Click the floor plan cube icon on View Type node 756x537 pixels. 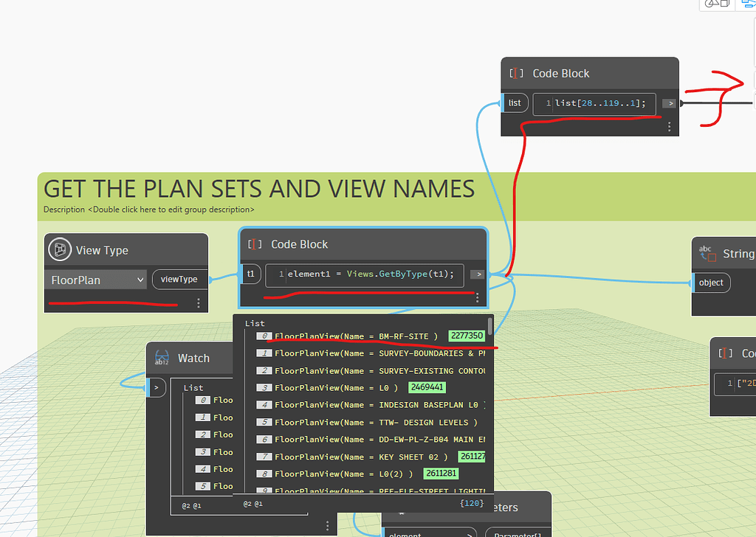pyautogui.click(x=58, y=249)
